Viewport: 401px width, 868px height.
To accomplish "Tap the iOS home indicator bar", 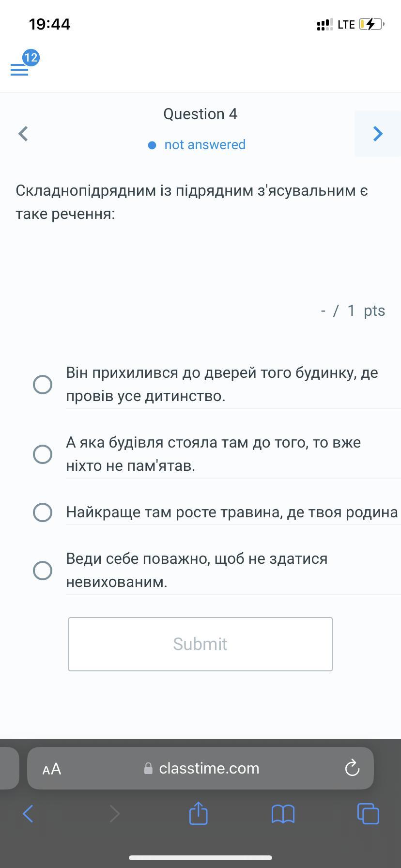I will (200, 857).
